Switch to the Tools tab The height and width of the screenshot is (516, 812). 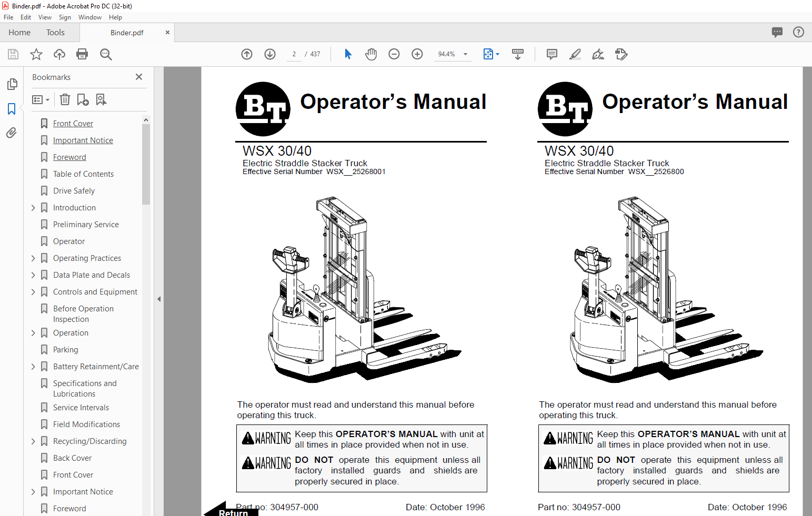point(55,33)
